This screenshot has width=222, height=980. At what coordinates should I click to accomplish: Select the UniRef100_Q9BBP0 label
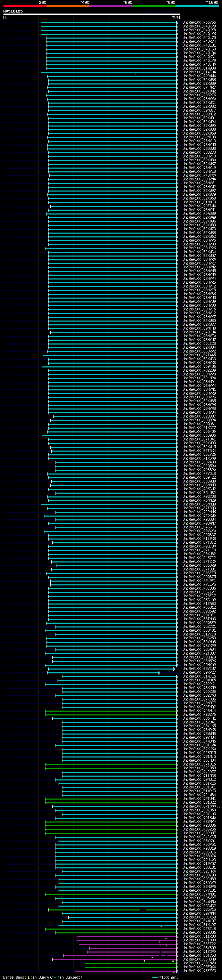pos(199,470)
